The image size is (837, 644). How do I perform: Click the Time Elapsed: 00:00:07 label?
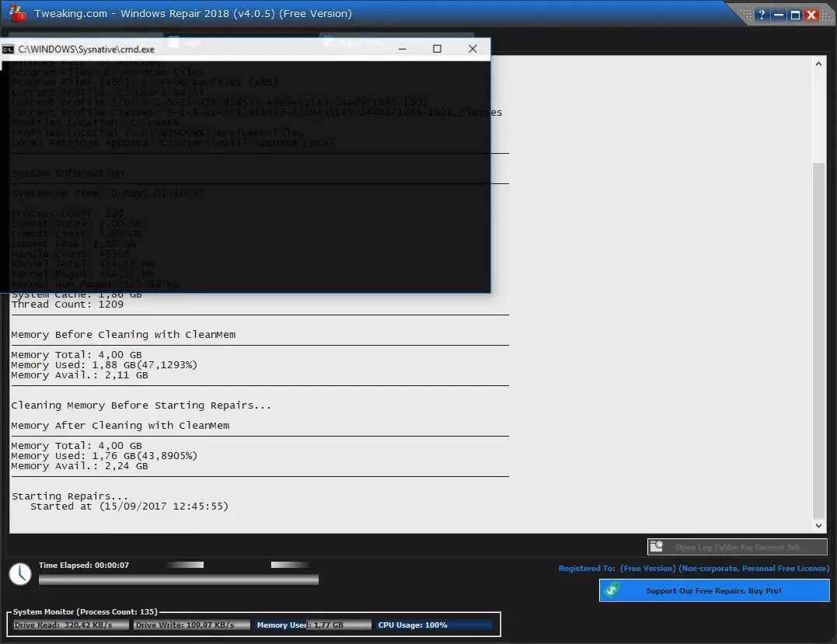pyautogui.click(x=84, y=565)
